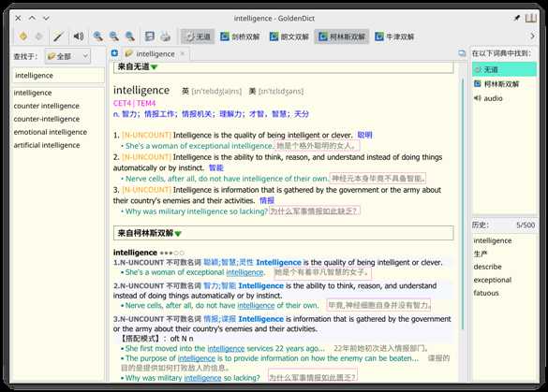
Task: Print the article using the printer icon
Action: coord(165,36)
